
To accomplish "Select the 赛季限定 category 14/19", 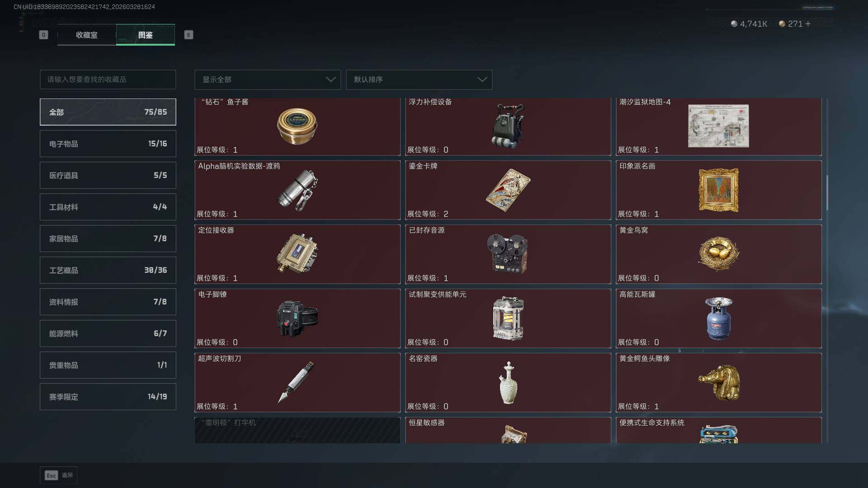I will pos(108,397).
